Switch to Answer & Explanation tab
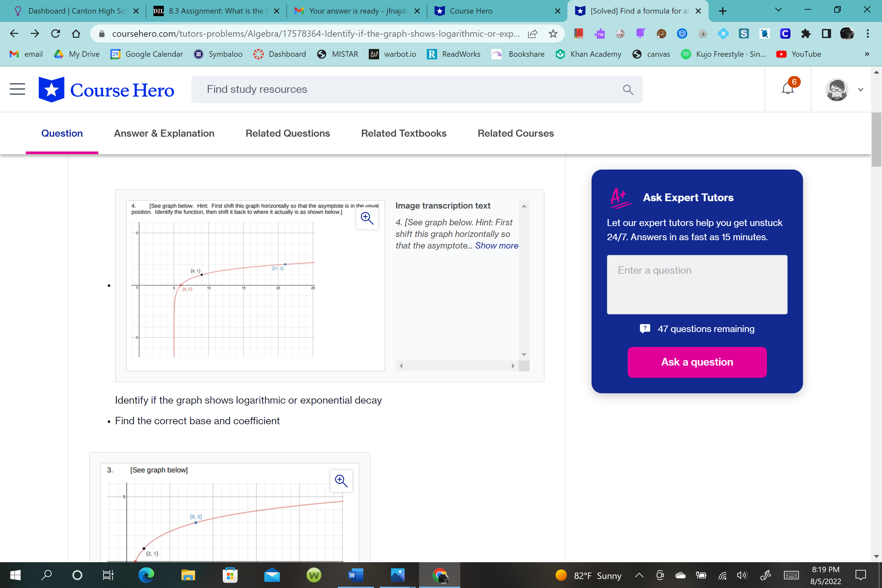 [x=164, y=133]
